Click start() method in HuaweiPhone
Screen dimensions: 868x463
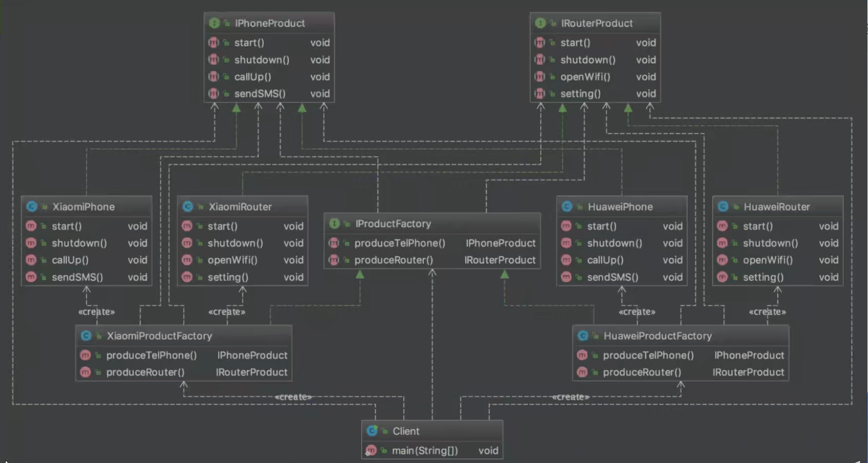(x=602, y=226)
